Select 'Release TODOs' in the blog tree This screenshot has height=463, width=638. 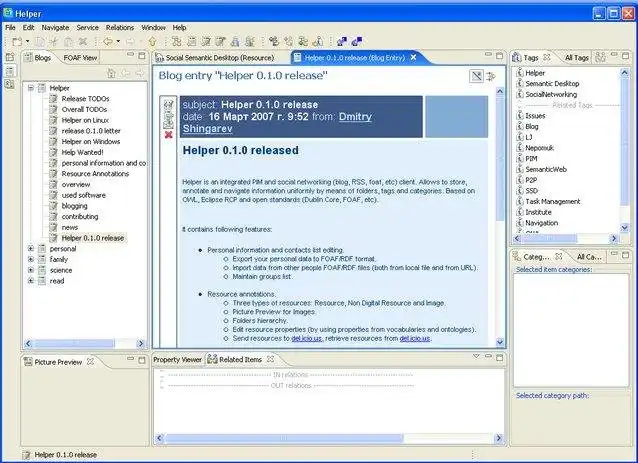click(x=85, y=98)
